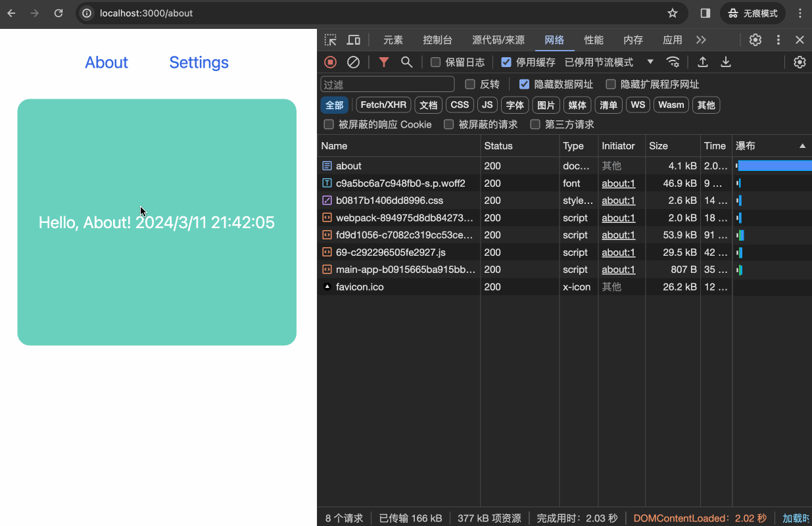Image resolution: width=812 pixels, height=526 pixels.
Task: Open network search with the magnifier icon
Action: point(406,62)
